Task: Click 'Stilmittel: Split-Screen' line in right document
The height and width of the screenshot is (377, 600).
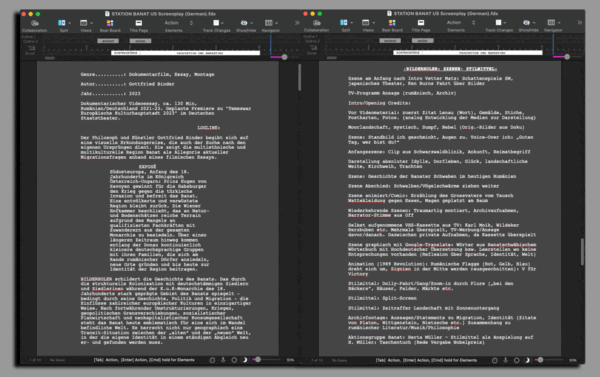Action: (382, 298)
